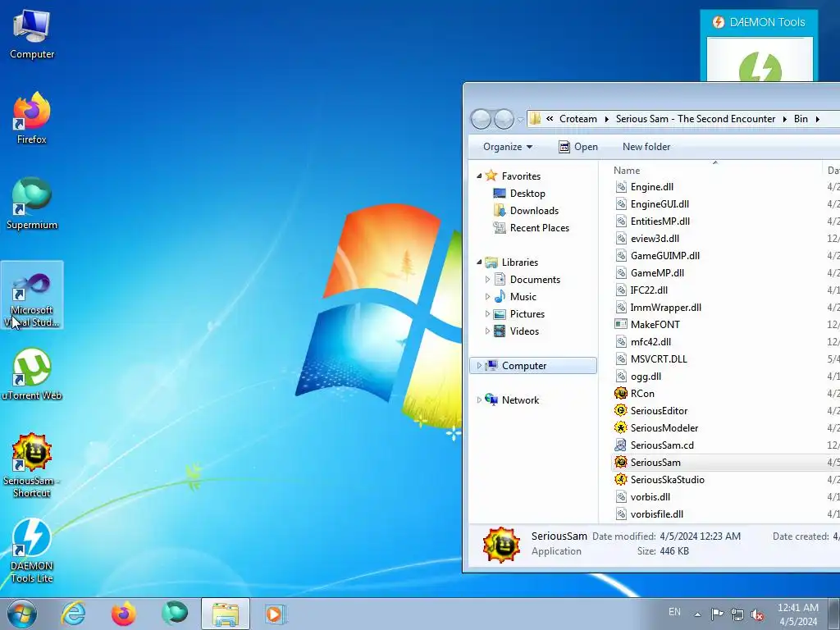
Task: Open Windows Media Player from taskbar
Action: (276, 614)
